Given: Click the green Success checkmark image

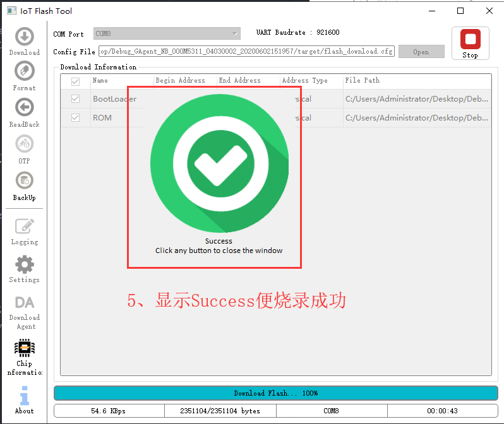Looking at the screenshot, I should point(219,163).
